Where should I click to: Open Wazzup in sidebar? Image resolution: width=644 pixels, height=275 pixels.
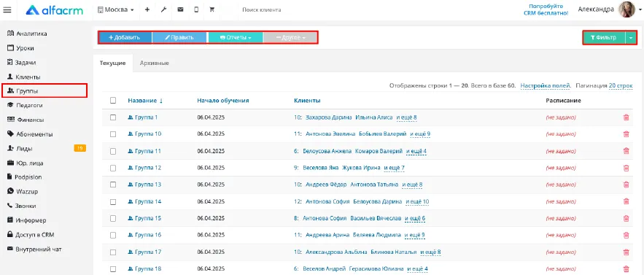(x=23, y=192)
